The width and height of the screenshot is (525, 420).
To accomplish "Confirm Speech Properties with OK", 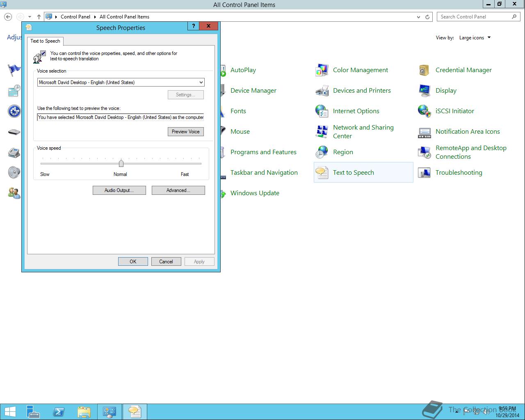I will pyautogui.click(x=133, y=262).
